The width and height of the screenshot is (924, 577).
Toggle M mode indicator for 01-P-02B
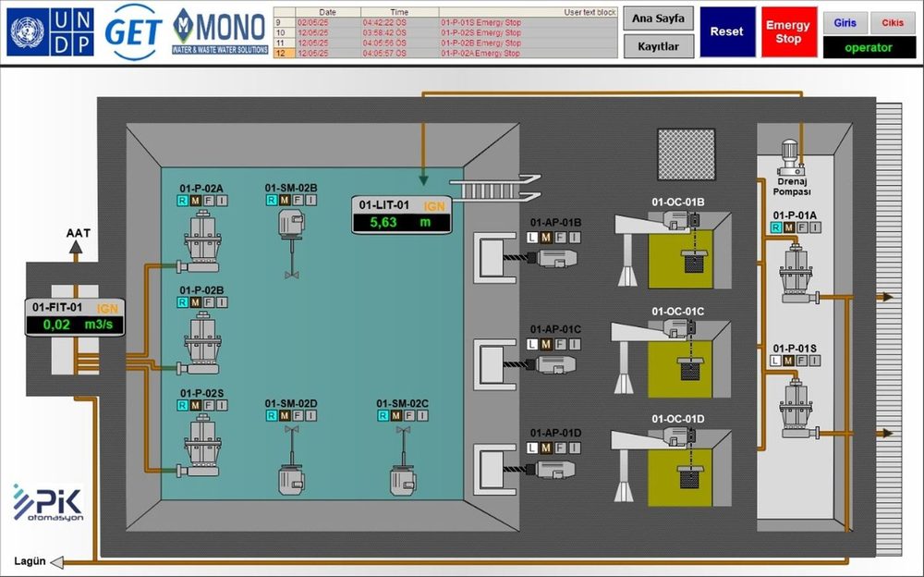pos(196,302)
